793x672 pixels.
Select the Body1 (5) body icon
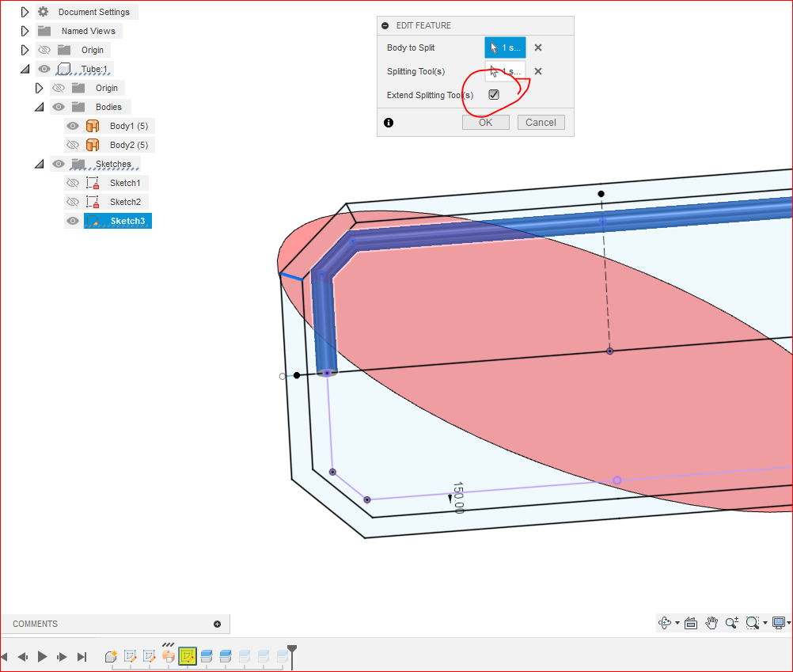pyautogui.click(x=93, y=126)
